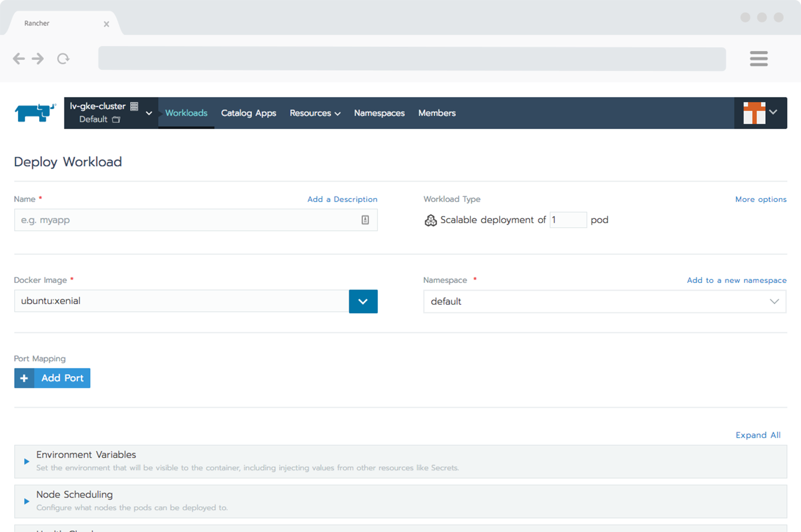The width and height of the screenshot is (801, 532).
Task: Click the icon inside the Name field
Action: (x=365, y=220)
